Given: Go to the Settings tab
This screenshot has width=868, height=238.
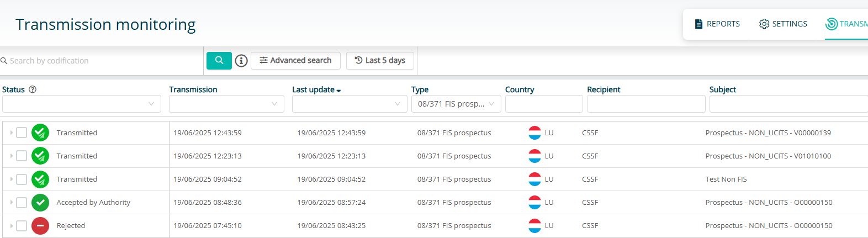Looking at the screenshot, I should click(783, 24).
